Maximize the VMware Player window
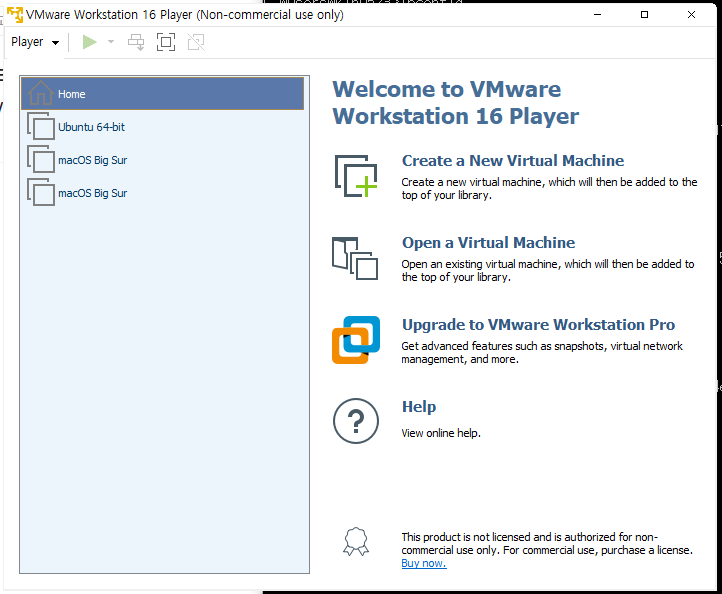This screenshot has height=594, width=722. 644,15
